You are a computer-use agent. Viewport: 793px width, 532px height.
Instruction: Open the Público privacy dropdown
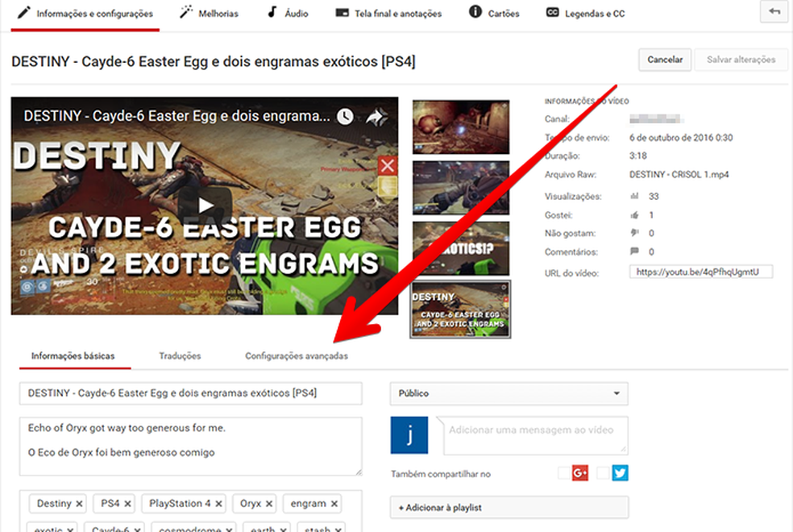pos(509,393)
